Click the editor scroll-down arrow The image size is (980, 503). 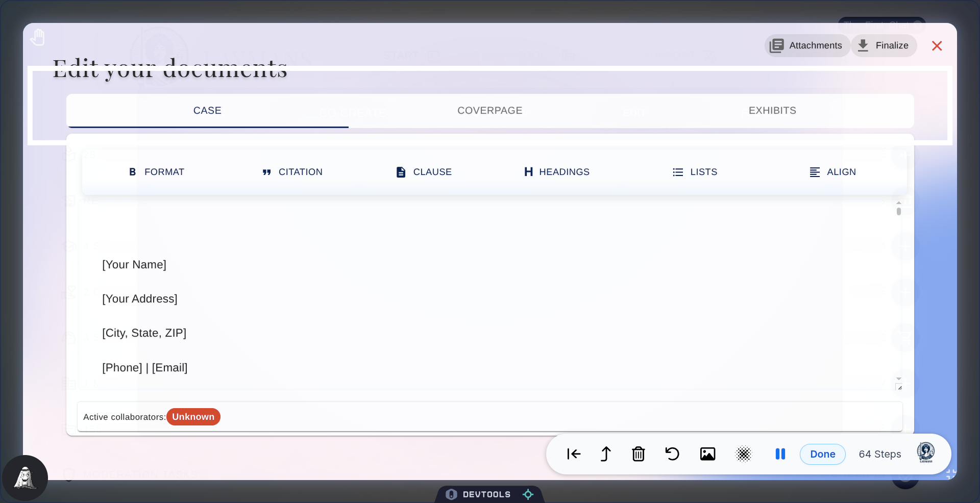point(899,379)
